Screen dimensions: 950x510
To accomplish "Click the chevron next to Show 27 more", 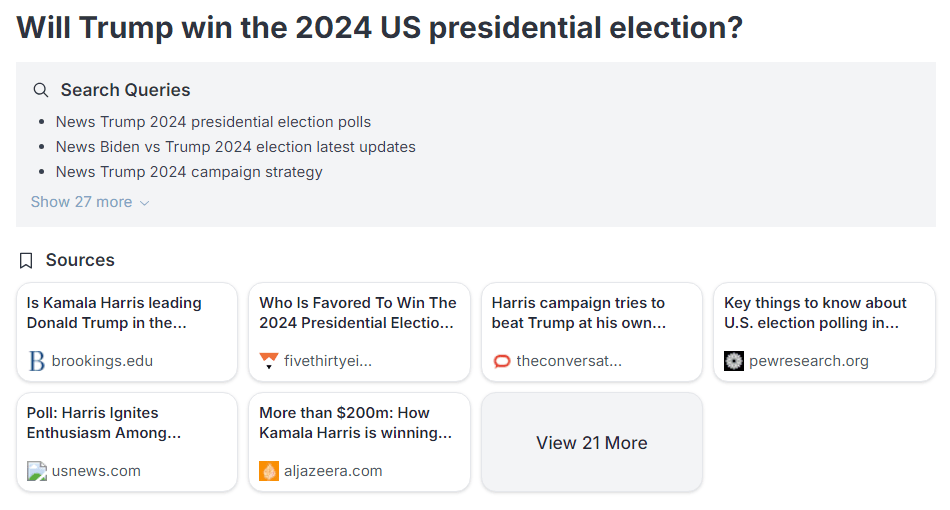I will 144,203.
